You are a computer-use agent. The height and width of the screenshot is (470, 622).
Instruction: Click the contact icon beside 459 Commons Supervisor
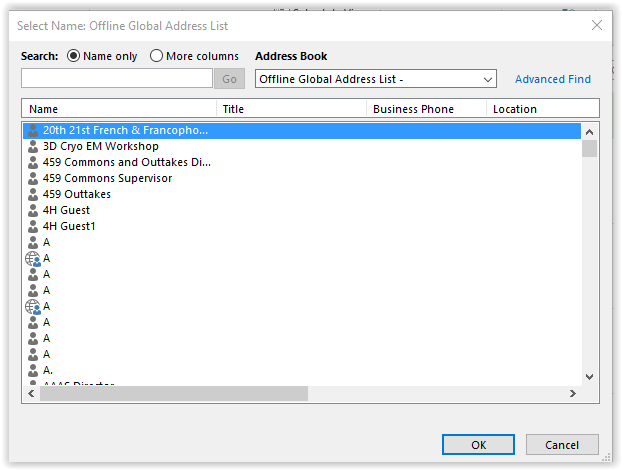tap(33, 178)
